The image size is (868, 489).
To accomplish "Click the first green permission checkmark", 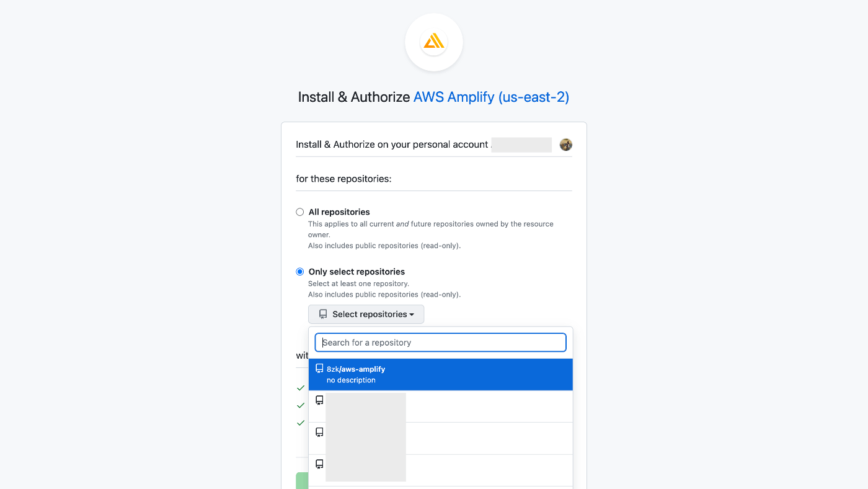I will pos(301,388).
